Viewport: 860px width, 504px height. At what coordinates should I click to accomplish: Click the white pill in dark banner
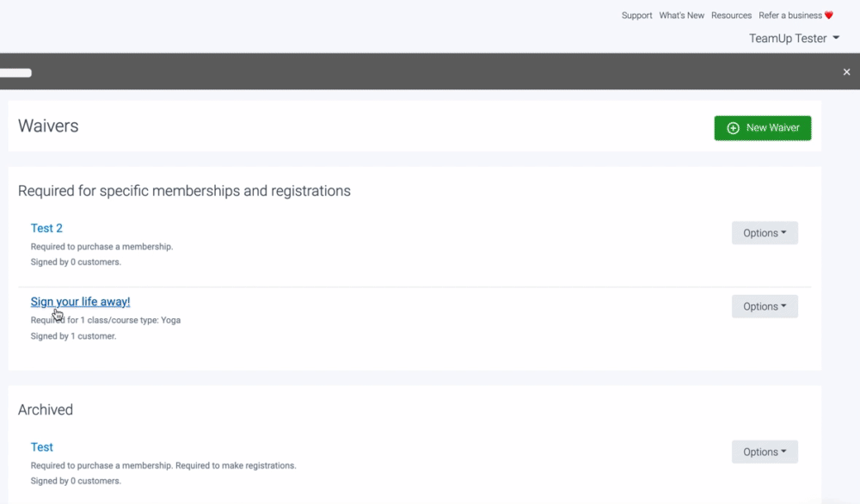[15, 73]
